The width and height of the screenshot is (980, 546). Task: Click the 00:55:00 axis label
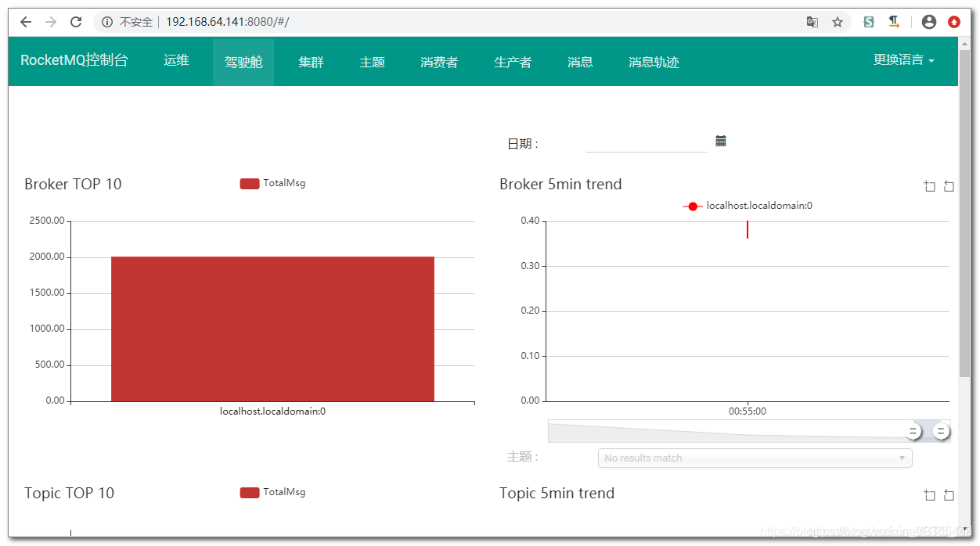coord(748,411)
